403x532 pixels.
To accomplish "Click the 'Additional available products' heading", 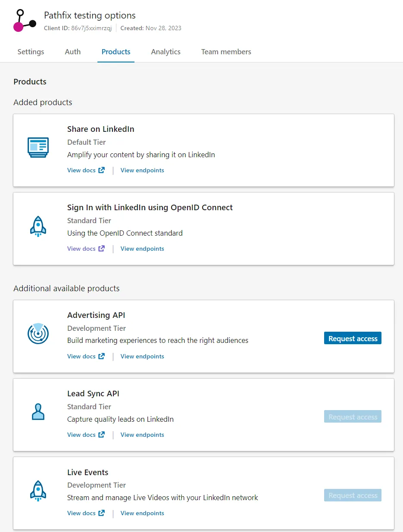I will (x=66, y=289).
